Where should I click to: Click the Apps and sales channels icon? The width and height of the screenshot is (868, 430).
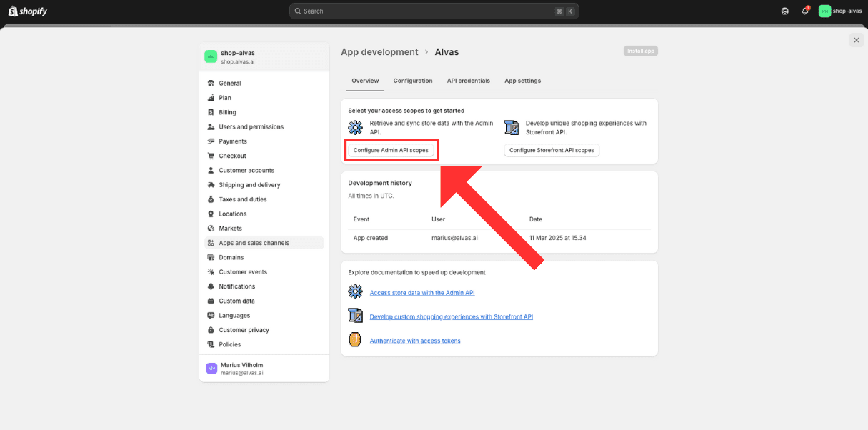click(x=211, y=243)
